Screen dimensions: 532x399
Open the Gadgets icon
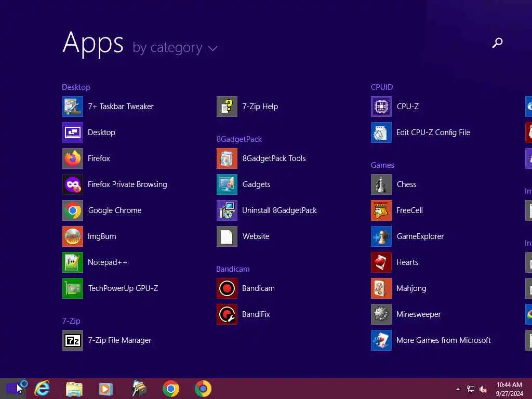coord(227,184)
